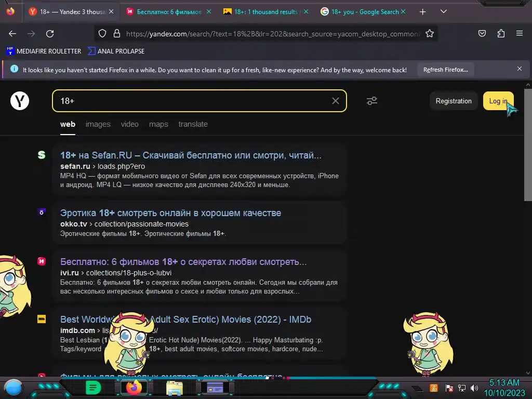This screenshot has height=399, width=532.
Task: View site security padlock info
Action: coord(117,34)
